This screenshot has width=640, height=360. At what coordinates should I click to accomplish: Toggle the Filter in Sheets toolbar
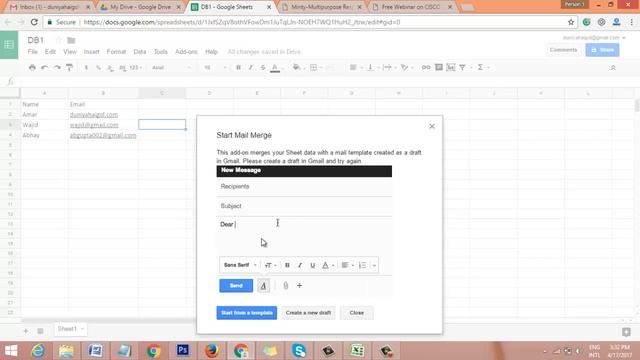click(462, 67)
